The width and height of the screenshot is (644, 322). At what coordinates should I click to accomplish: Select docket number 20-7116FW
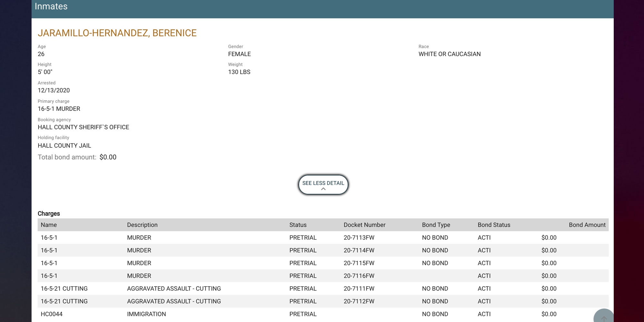coord(359,276)
